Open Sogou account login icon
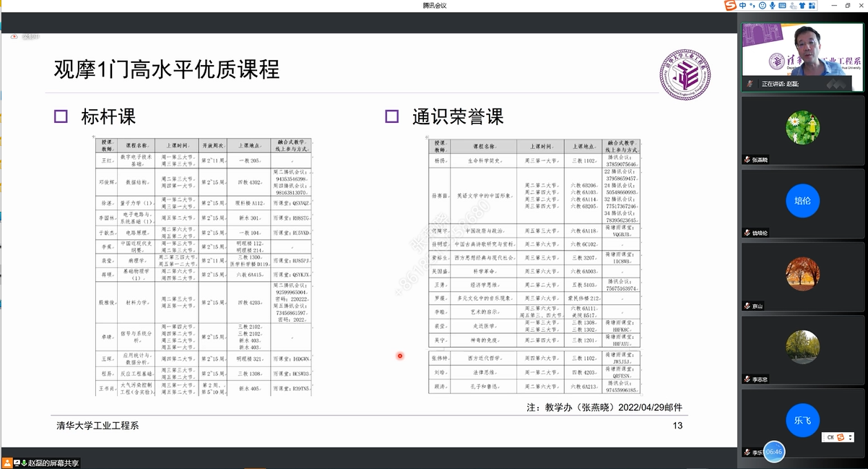Viewport: 868px width, 469px height. click(x=793, y=6)
